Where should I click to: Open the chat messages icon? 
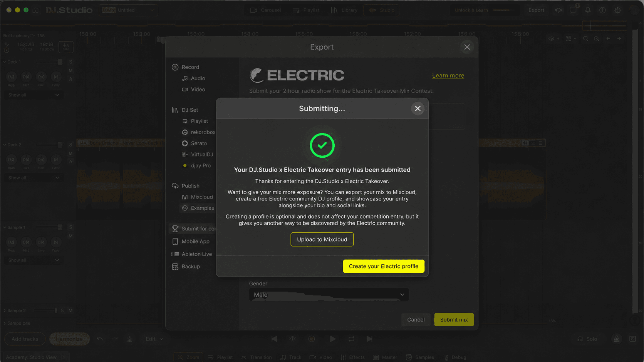click(573, 10)
